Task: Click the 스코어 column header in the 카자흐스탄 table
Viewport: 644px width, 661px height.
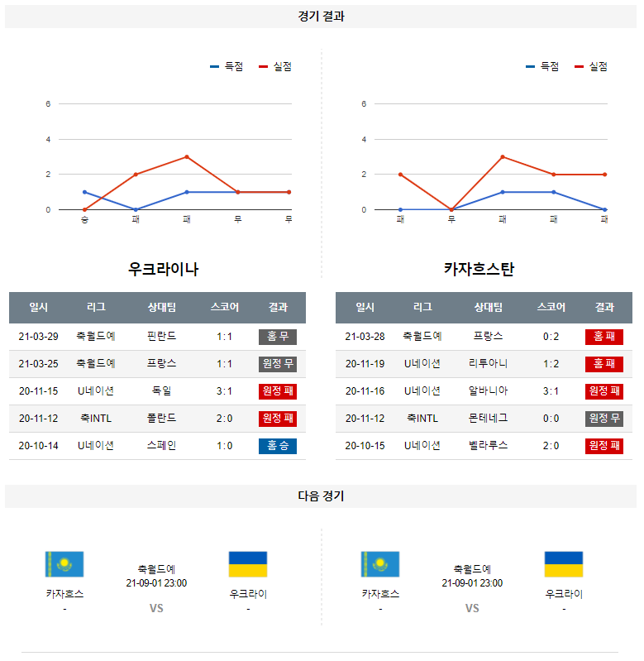Action: click(x=551, y=307)
